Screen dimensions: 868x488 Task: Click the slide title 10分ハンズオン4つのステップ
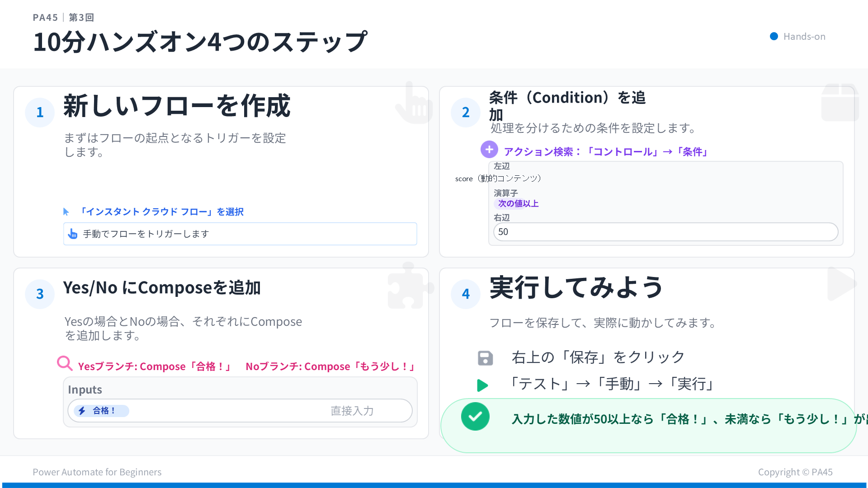pyautogui.click(x=200, y=42)
